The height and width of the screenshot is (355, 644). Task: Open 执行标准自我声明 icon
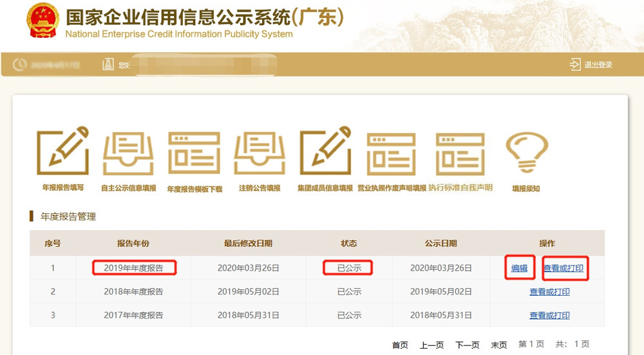click(x=460, y=153)
